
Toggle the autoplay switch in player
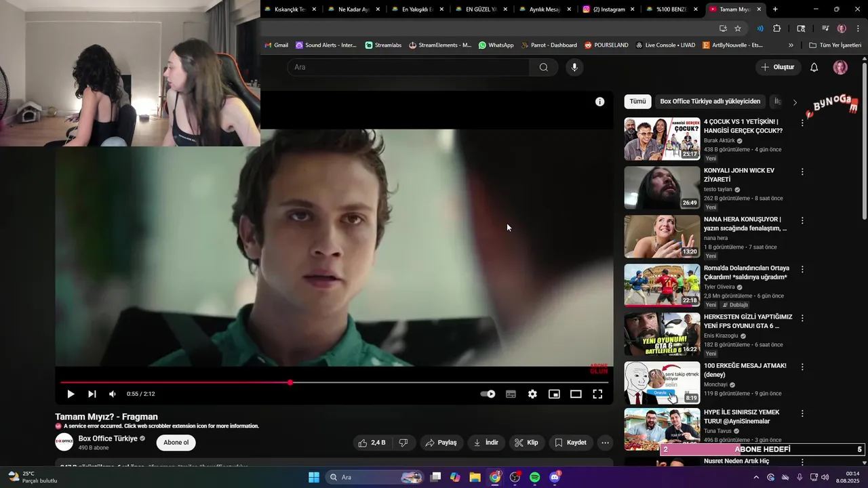488,394
